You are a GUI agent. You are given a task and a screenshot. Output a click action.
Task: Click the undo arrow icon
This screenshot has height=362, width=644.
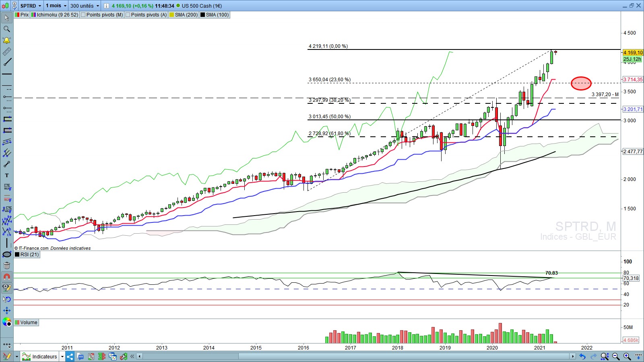point(582,356)
